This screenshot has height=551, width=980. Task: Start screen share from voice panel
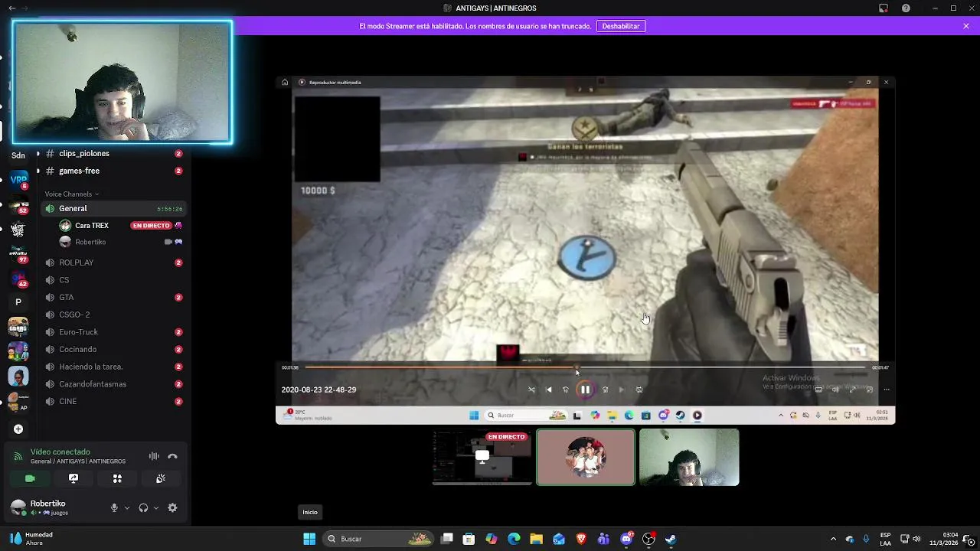73,478
